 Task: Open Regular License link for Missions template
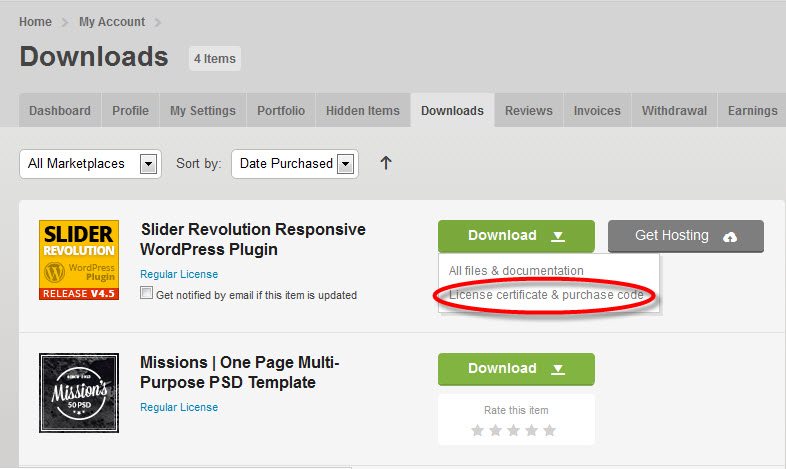(x=179, y=407)
